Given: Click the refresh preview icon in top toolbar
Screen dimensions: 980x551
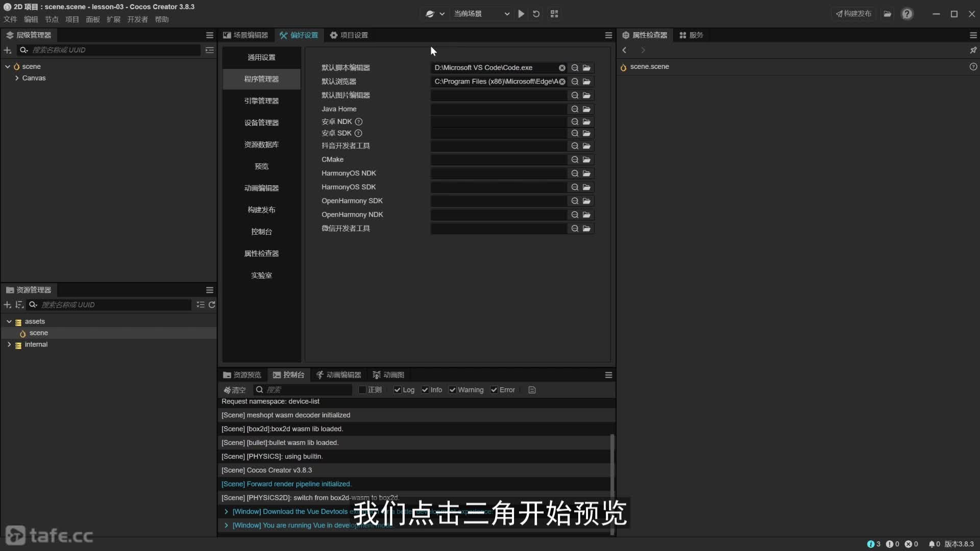Looking at the screenshot, I should [536, 14].
